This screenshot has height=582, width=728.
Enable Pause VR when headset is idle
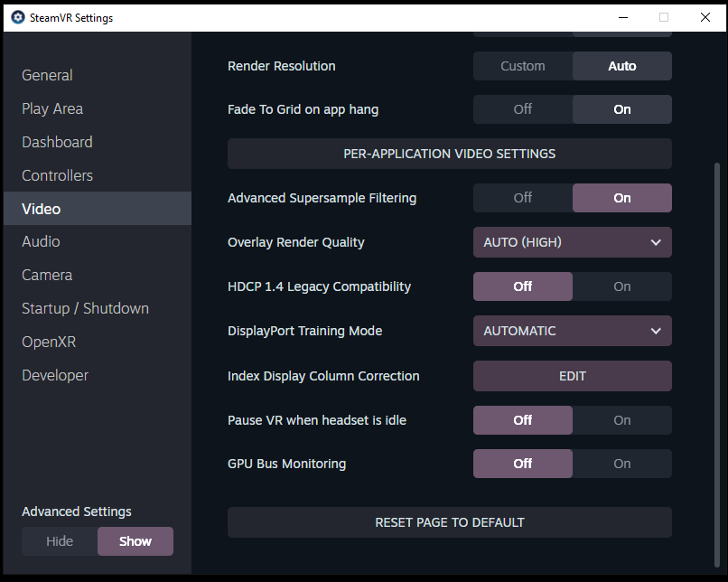(622, 420)
